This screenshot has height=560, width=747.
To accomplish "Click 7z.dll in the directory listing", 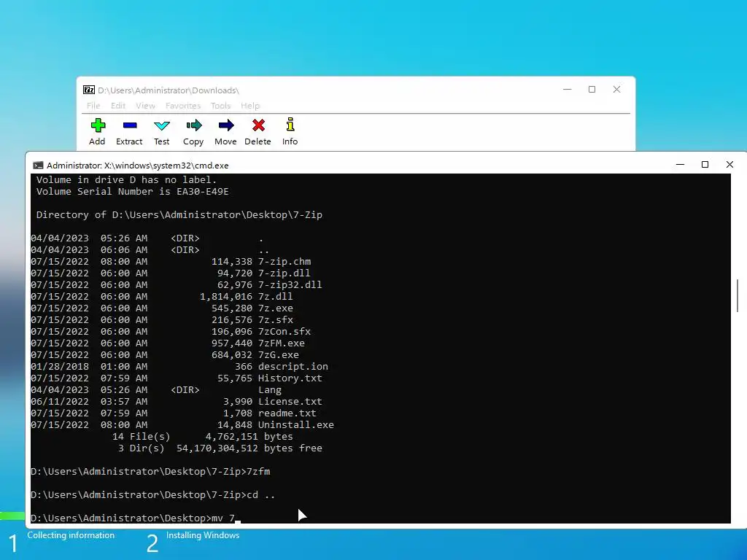I will point(275,297).
